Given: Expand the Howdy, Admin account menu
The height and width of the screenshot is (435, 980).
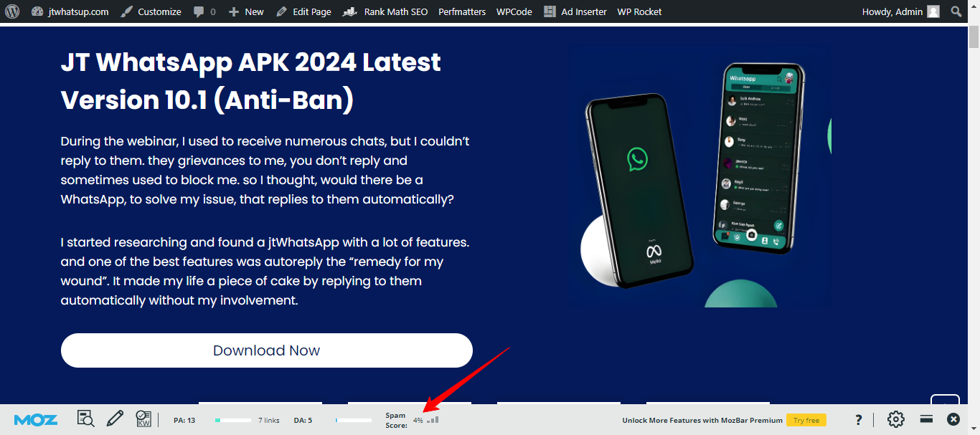Looking at the screenshot, I should (900, 11).
